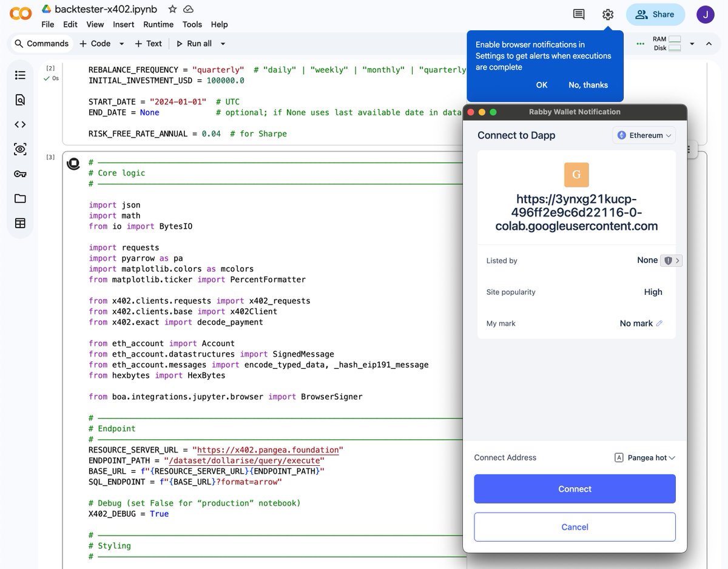Viewport: 728px width, 569px height.
Task: Click Cancel in Rabby Wallet
Action: (575, 527)
